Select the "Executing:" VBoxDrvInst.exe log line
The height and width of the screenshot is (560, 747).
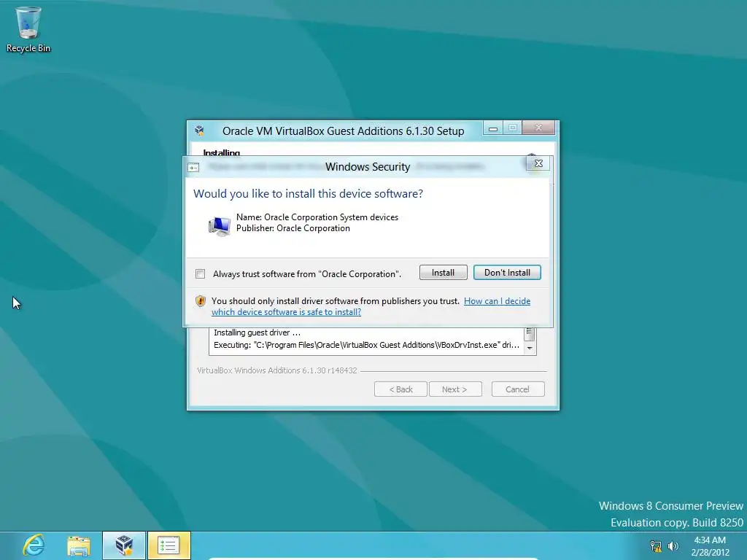point(366,345)
